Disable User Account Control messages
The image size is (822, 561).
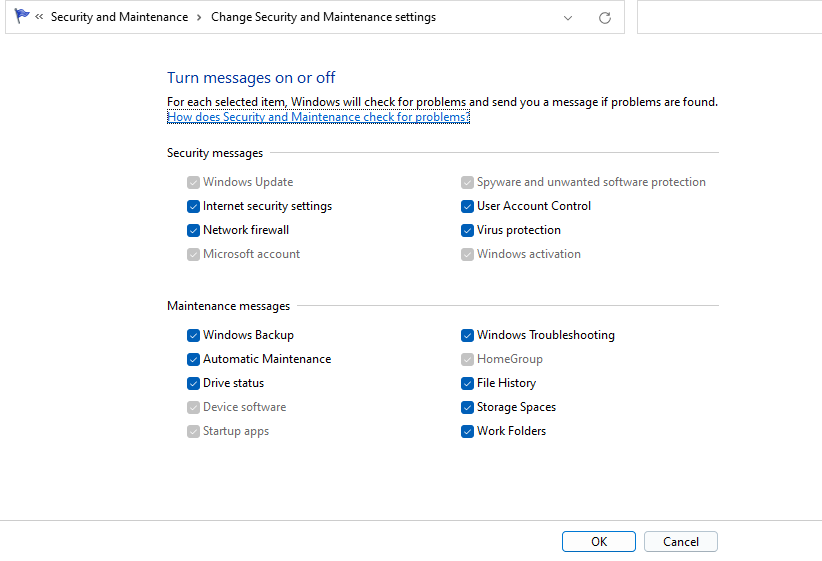[x=467, y=206]
